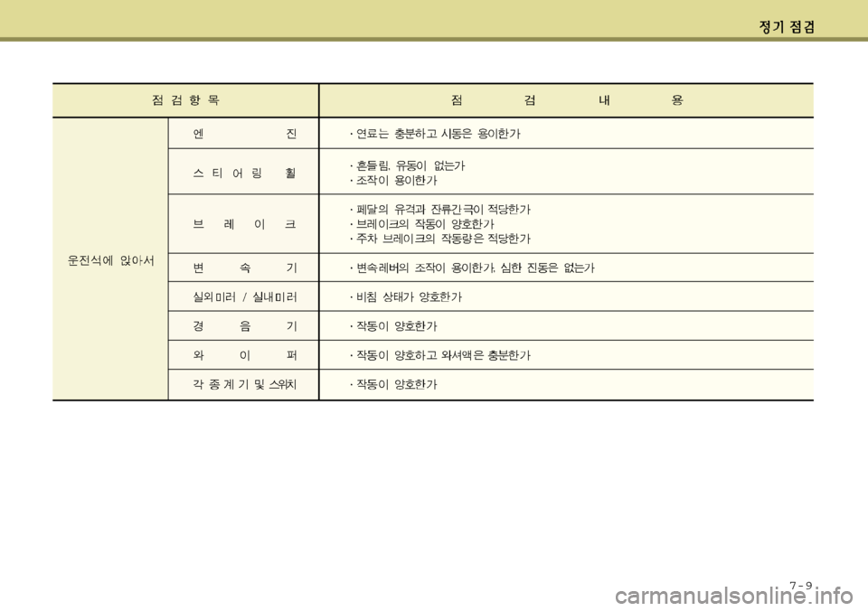868x611 pixels.
Task: Click the 각종계기 및 스위치 cell
Action: click(x=244, y=384)
